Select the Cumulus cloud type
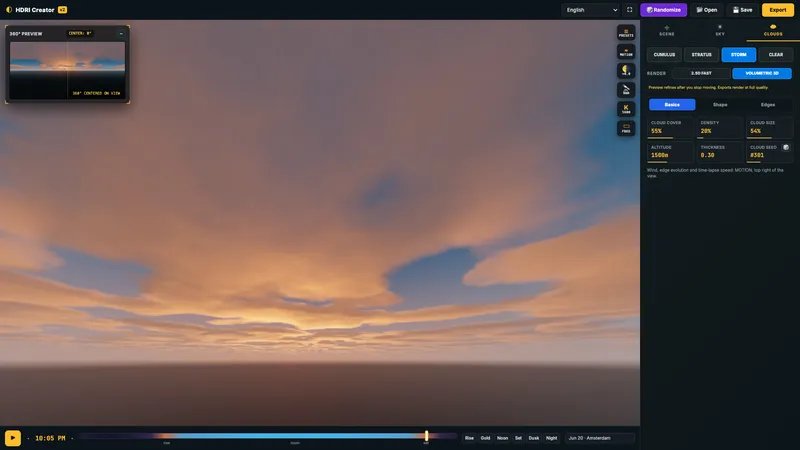The width and height of the screenshot is (800, 450). 664,55
